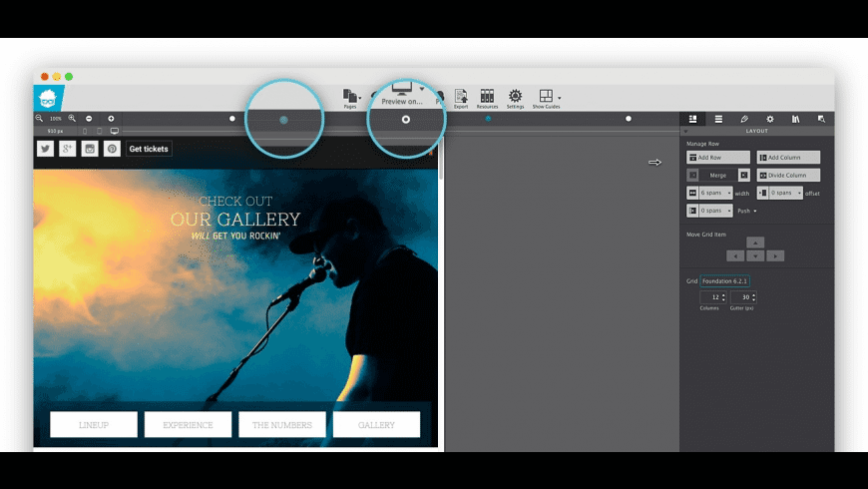Move grid item left
This screenshot has width=868, height=489.
pos(735,255)
